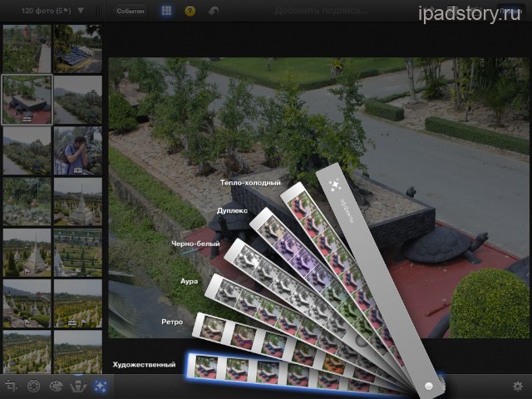The width and height of the screenshot is (532, 399).
Task: Select the blue seats thumbnail
Action: tap(77, 49)
